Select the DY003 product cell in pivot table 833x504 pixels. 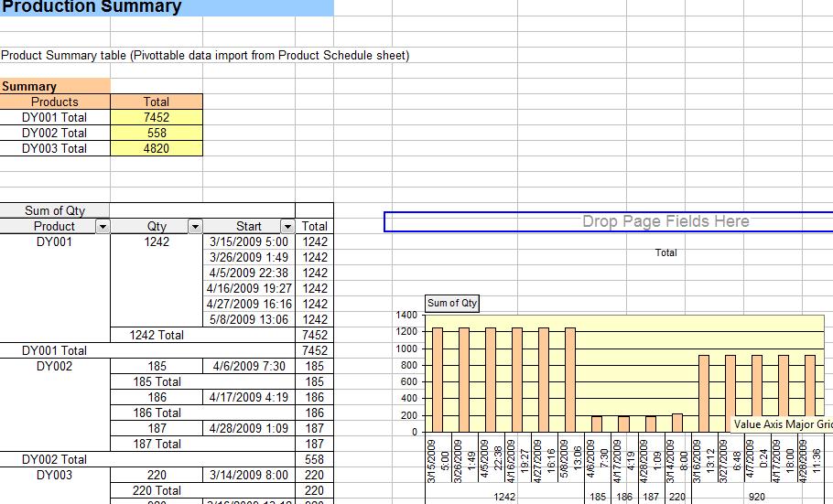click(x=55, y=475)
